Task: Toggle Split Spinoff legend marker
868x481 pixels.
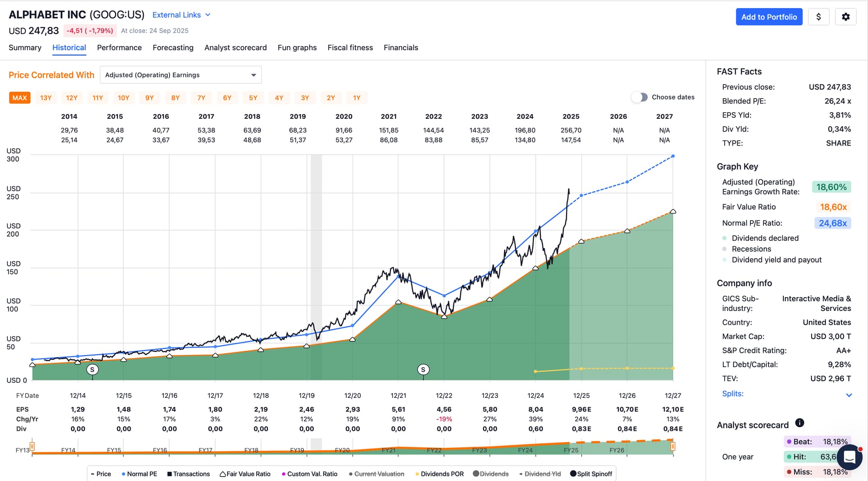Action: (x=591, y=474)
